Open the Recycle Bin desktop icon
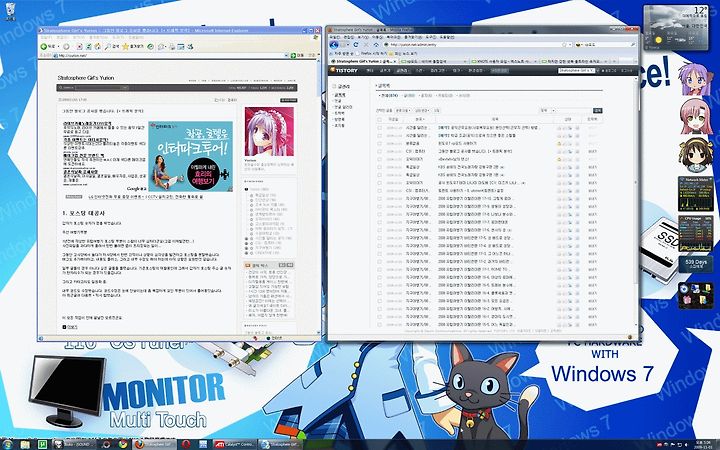Image resolution: width=720 pixels, height=450 pixels. pyautogui.click(x=10, y=11)
